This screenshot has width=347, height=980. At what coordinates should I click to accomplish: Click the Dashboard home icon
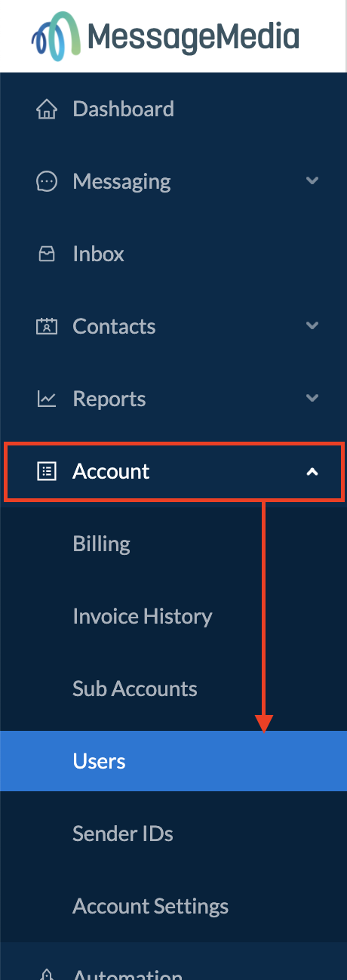(x=47, y=109)
